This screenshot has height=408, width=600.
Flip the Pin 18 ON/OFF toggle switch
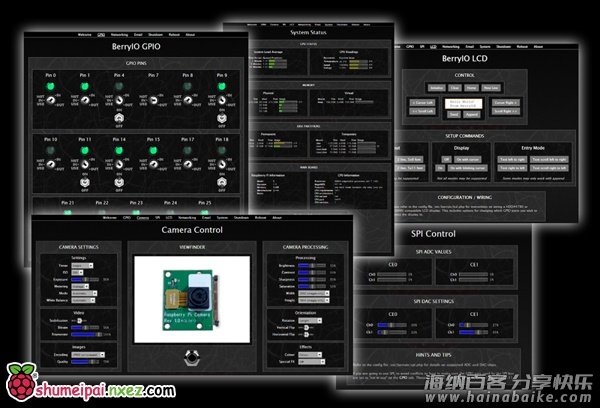[x=222, y=182]
